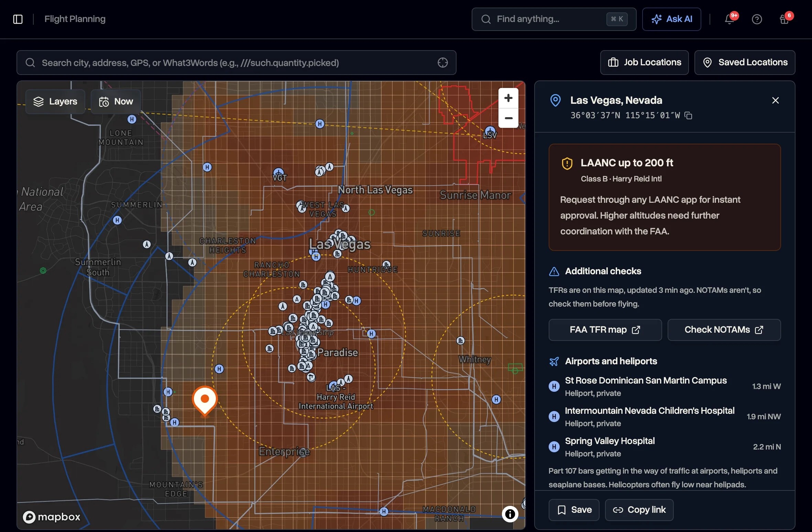This screenshot has width=812, height=532.
Task: Click the VGT airport marker
Action: (278, 173)
